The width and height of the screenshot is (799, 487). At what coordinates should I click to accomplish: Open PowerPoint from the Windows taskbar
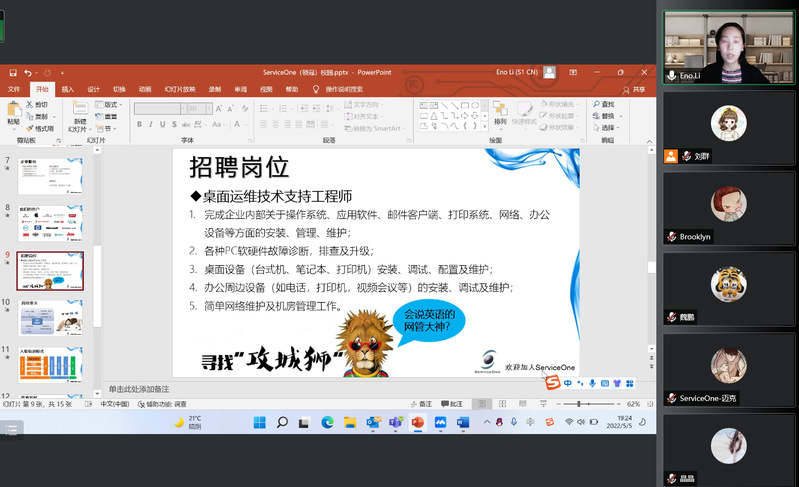[417, 423]
